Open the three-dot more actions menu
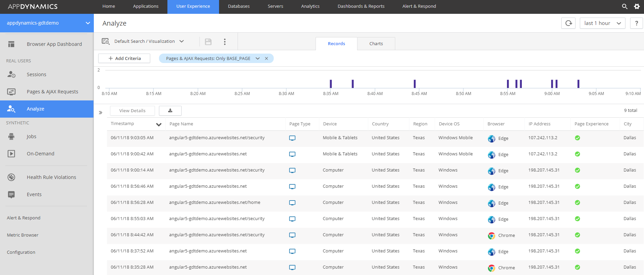 pyautogui.click(x=225, y=41)
